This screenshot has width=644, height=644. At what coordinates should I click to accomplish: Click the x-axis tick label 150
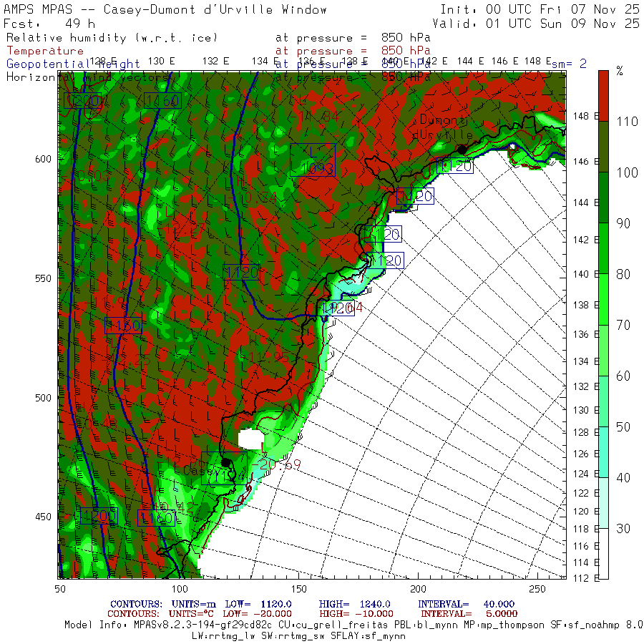(298, 589)
